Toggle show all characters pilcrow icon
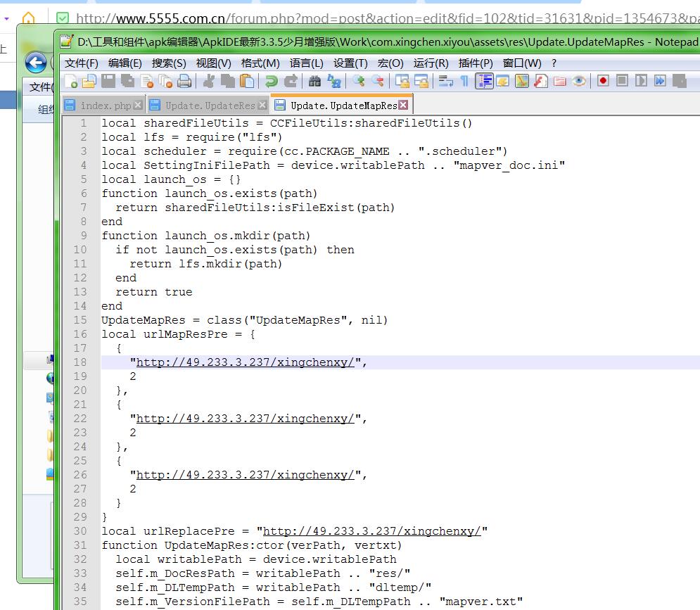 (x=464, y=82)
